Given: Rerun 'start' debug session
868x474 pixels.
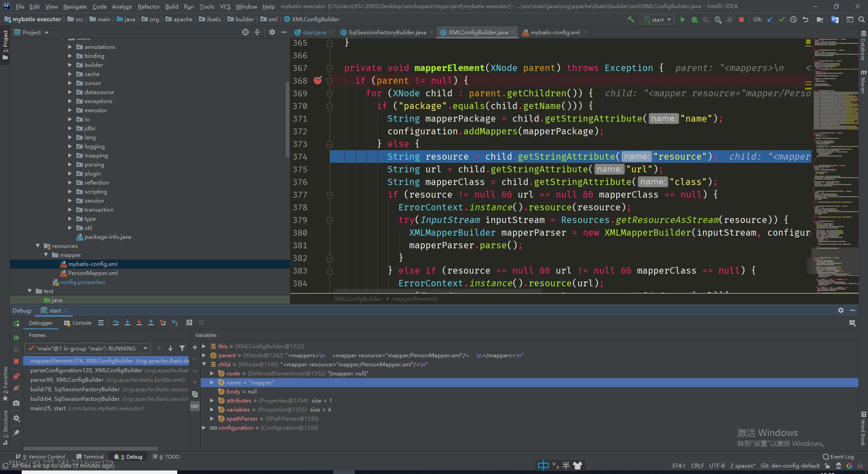Looking at the screenshot, I should point(16,323).
